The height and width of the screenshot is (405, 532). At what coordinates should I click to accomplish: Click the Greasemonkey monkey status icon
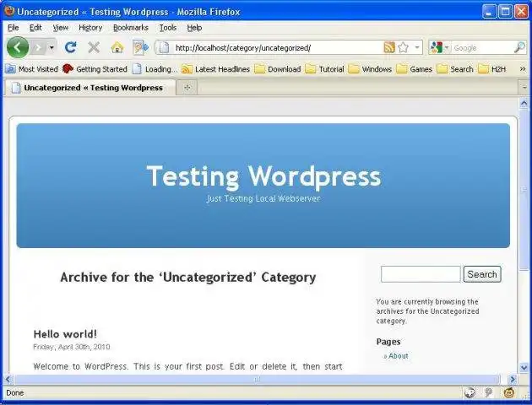(x=509, y=393)
